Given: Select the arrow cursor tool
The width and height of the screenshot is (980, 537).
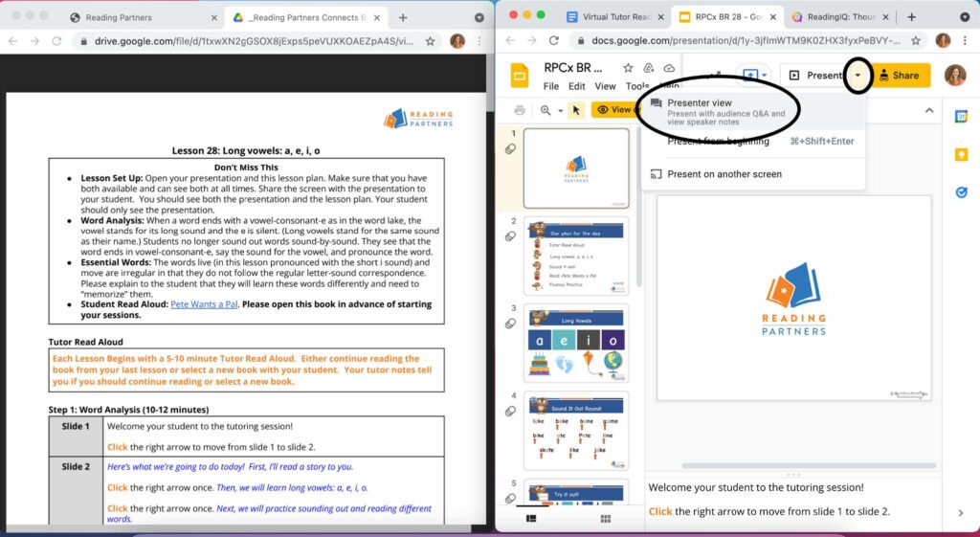Looking at the screenshot, I should (576, 110).
